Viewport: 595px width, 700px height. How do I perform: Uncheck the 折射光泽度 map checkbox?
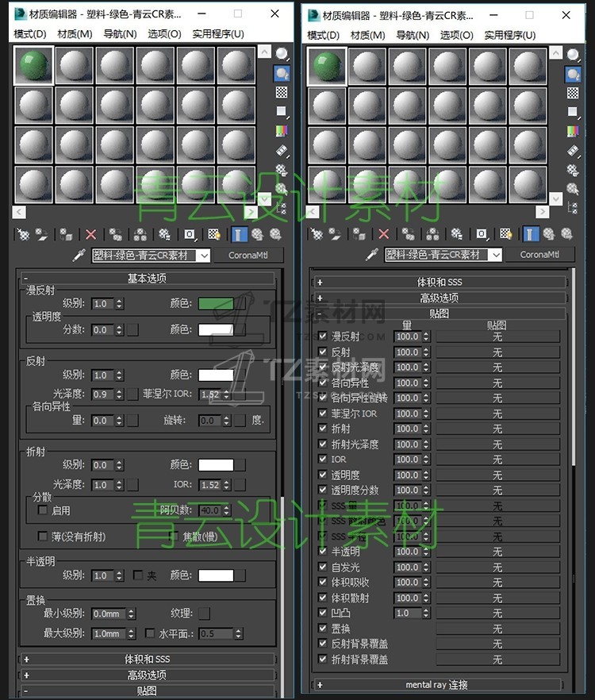pyautogui.click(x=323, y=444)
